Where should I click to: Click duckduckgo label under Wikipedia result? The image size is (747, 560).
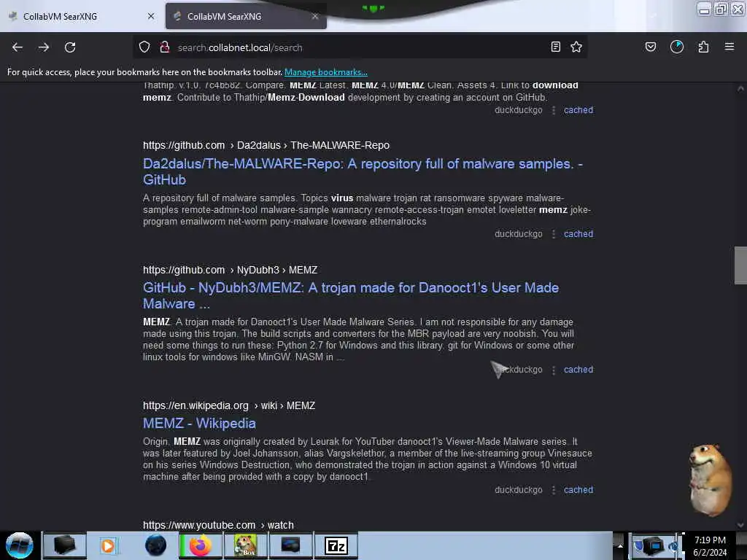point(519,489)
